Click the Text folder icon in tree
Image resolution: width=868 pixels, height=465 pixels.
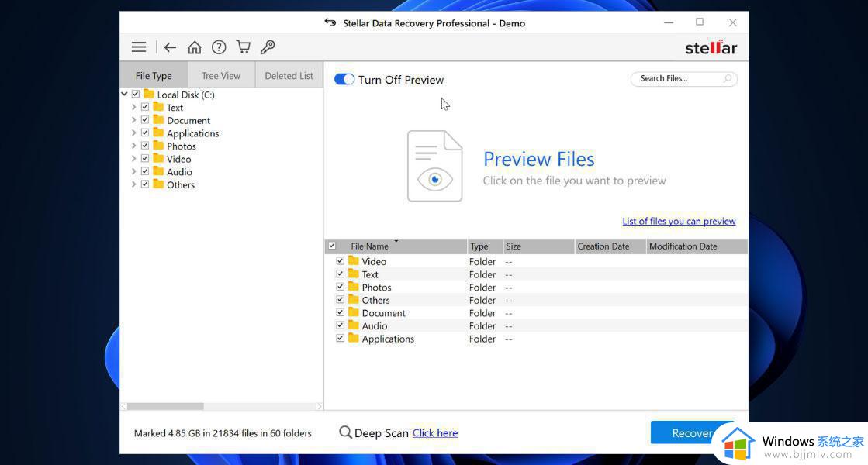click(158, 107)
